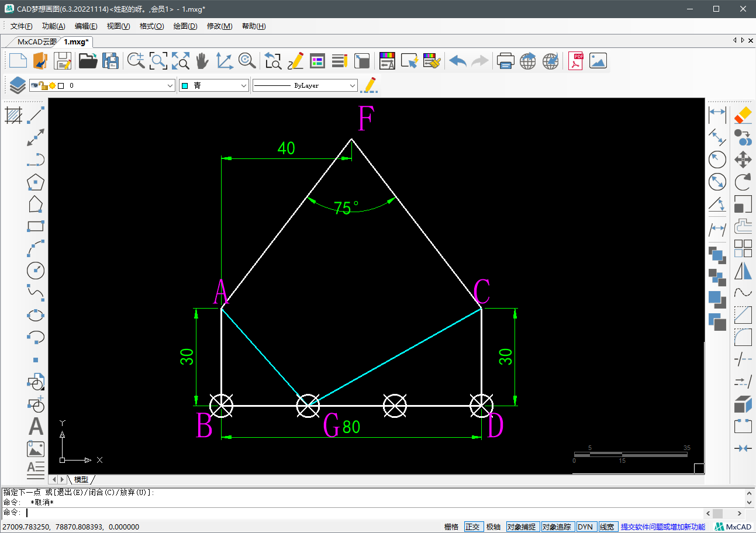The width and height of the screenshot is (756, 533).
Task: Select the Eraser (delete) tool
Action: 743,115
